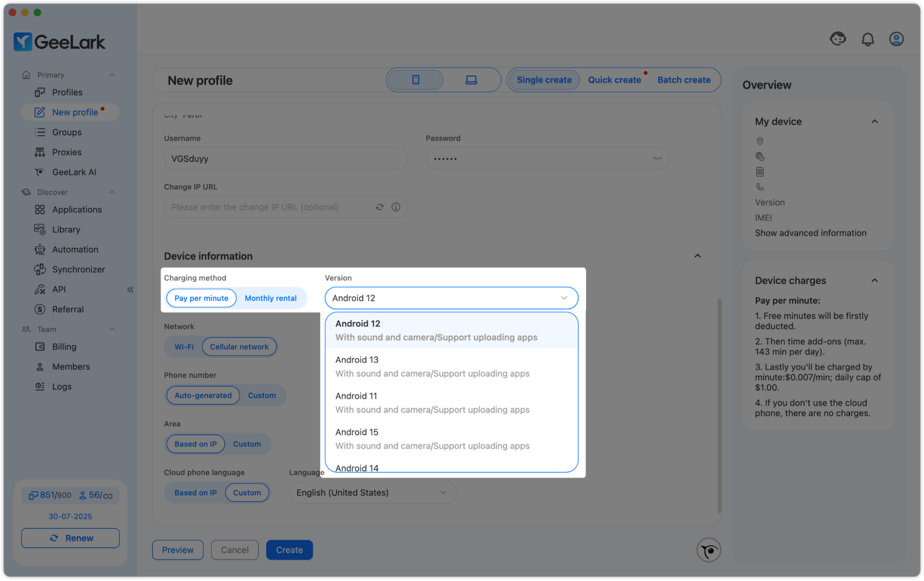The height and width of the screenshot is (581, 924).
Task: Open New profile in sidebar
Action: point(70,112)
